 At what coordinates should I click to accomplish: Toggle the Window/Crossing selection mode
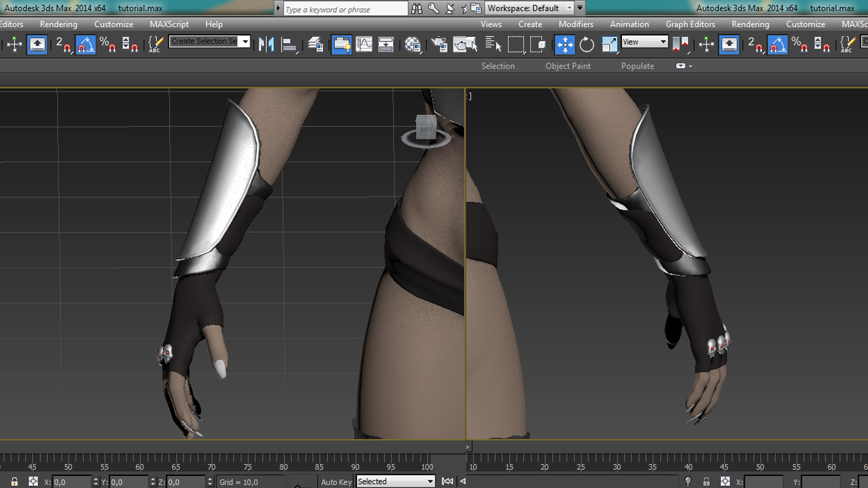coord(538,44)
